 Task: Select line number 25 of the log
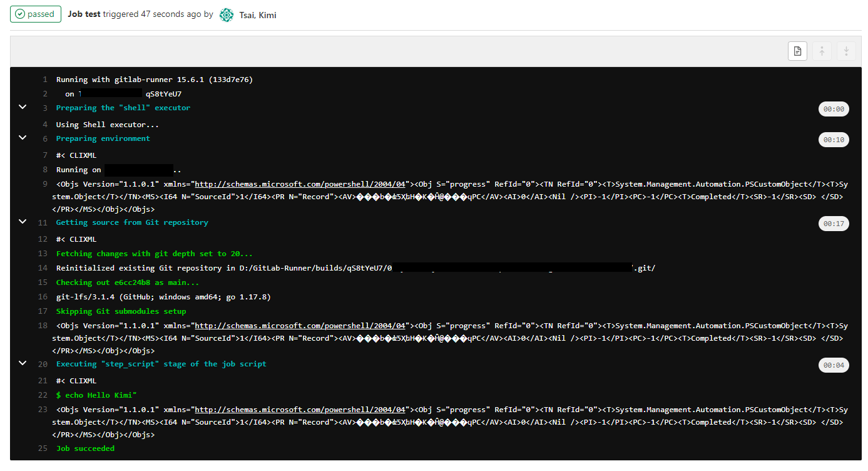43,448
